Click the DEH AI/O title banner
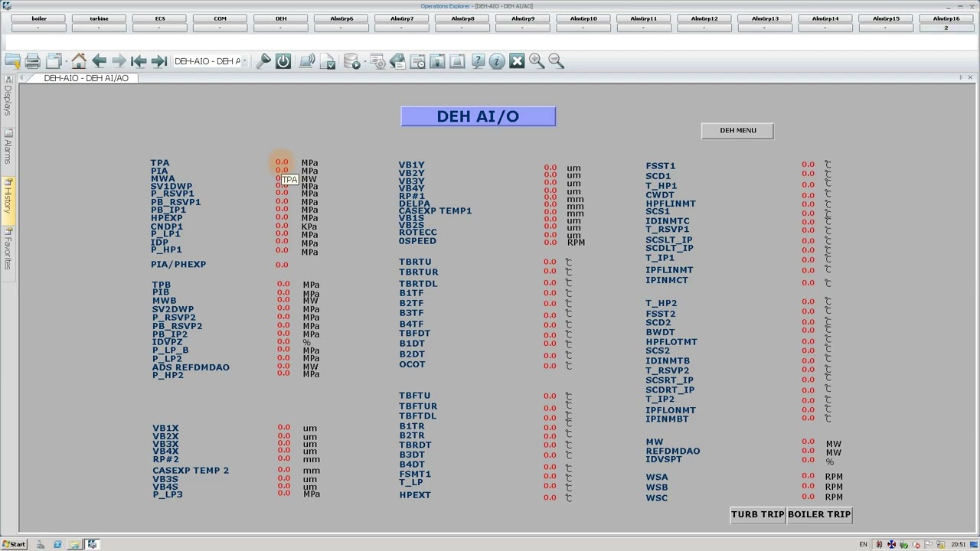 tap(478, 116)
